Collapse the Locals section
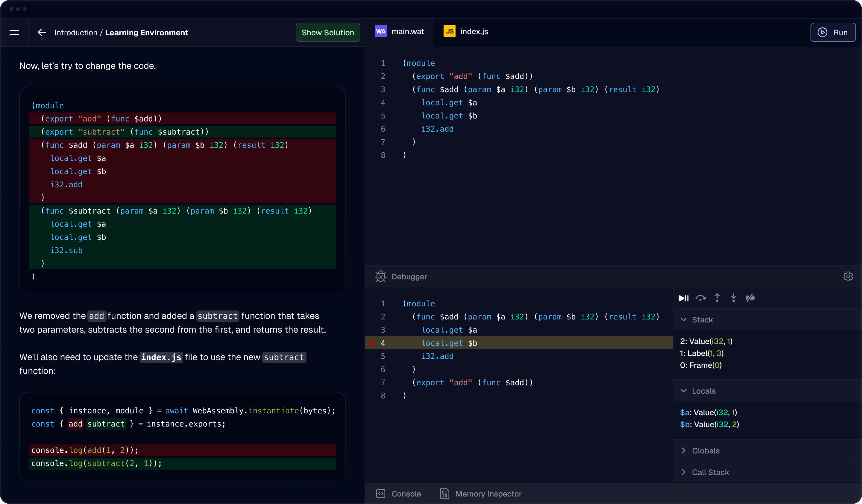Viewport: 862px width, 504px height. (x=683, y=390)
